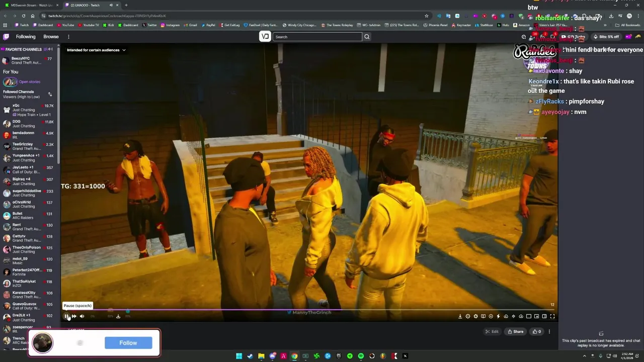The height and width of the screenshot is (362, 644).
Task: Click the download icon beside volume control
Action: pyautogui.click(x=118, y=316)
